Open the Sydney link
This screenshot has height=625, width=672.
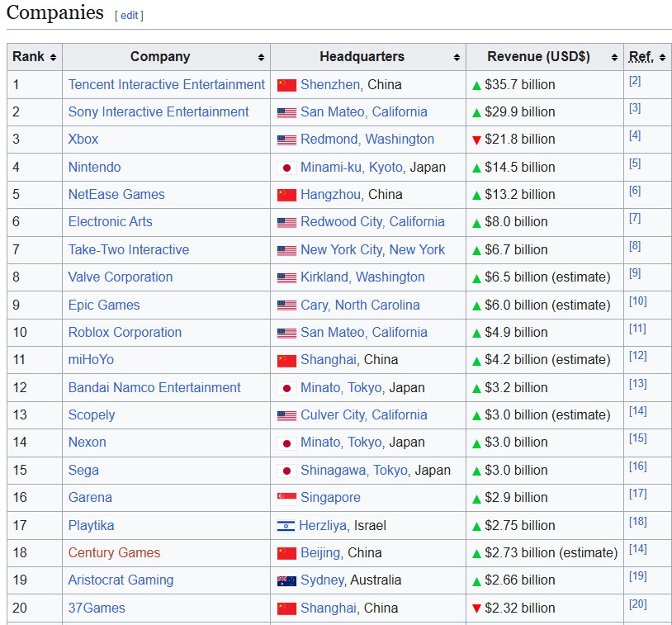tap(322, 580)
